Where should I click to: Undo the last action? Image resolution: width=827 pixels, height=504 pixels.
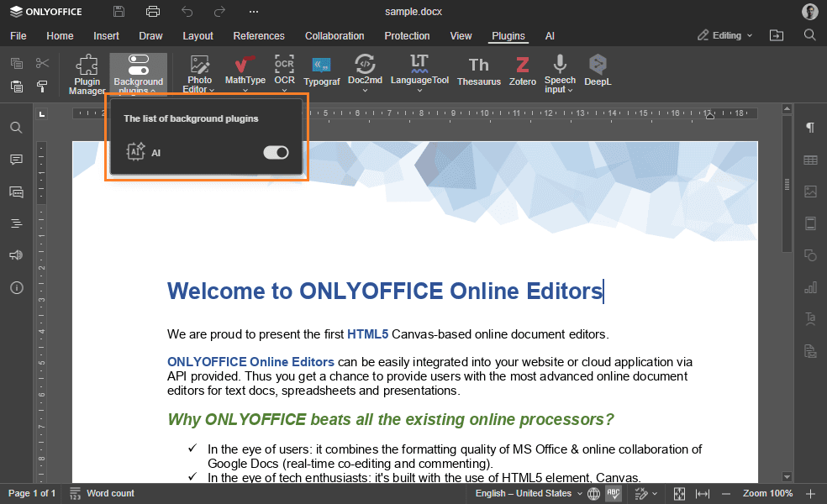tap(187, 12)
